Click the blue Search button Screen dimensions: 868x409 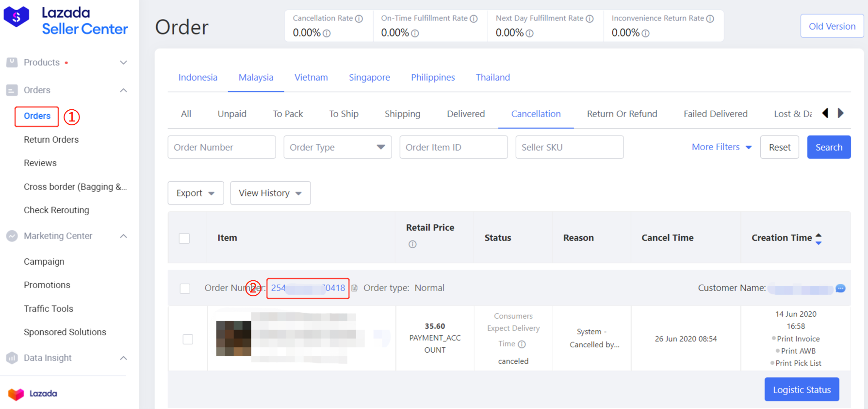click(x=828, y=147)
